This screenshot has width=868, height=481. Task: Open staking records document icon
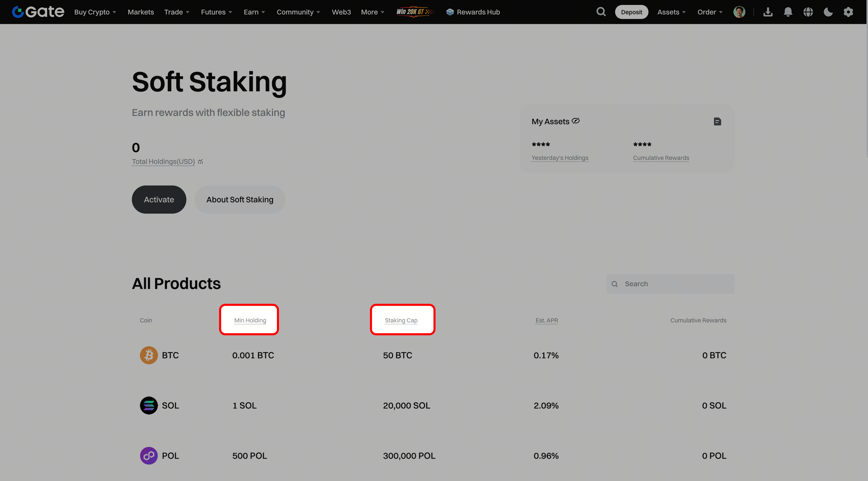pos(717,121)
